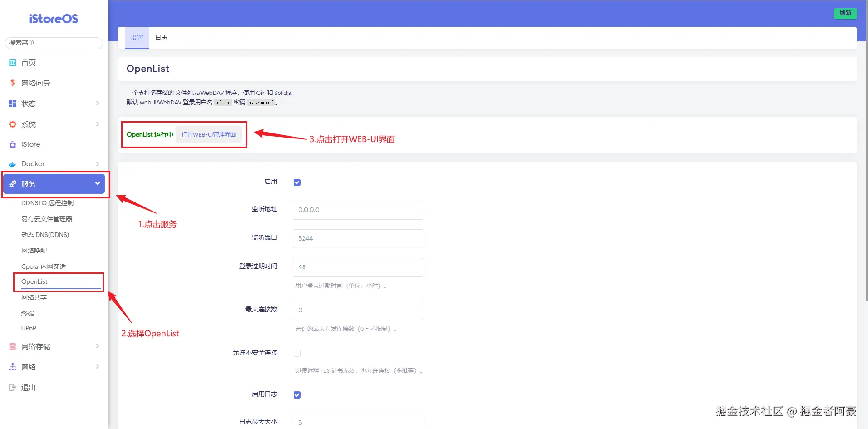
Task: Click the 搜索菜单 search box
Action: (x=54, y=43)
